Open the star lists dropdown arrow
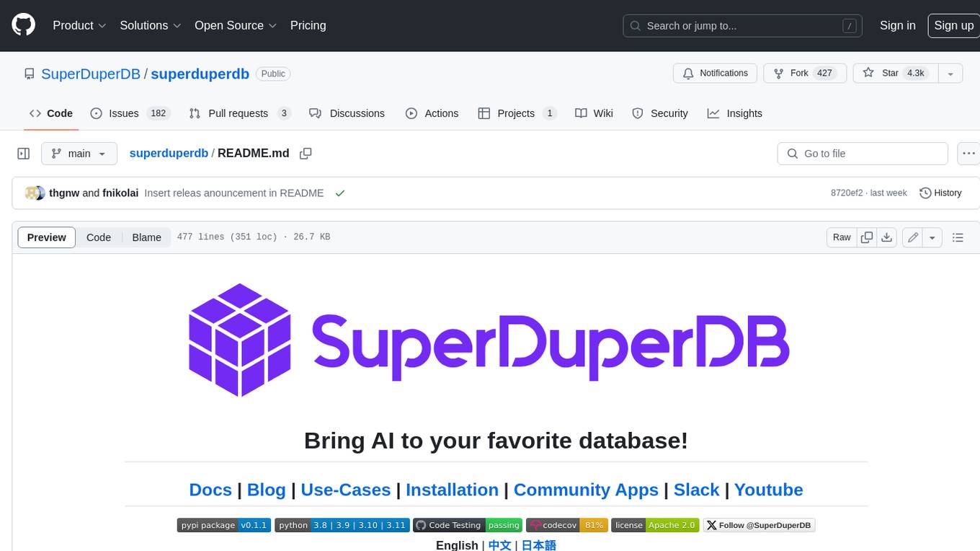The image size is (980, 551). 950,74
